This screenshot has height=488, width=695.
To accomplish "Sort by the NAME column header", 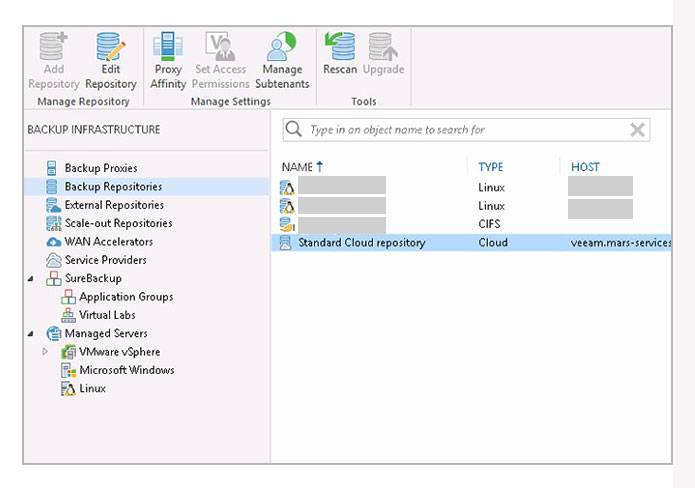I will click(298, 167).
